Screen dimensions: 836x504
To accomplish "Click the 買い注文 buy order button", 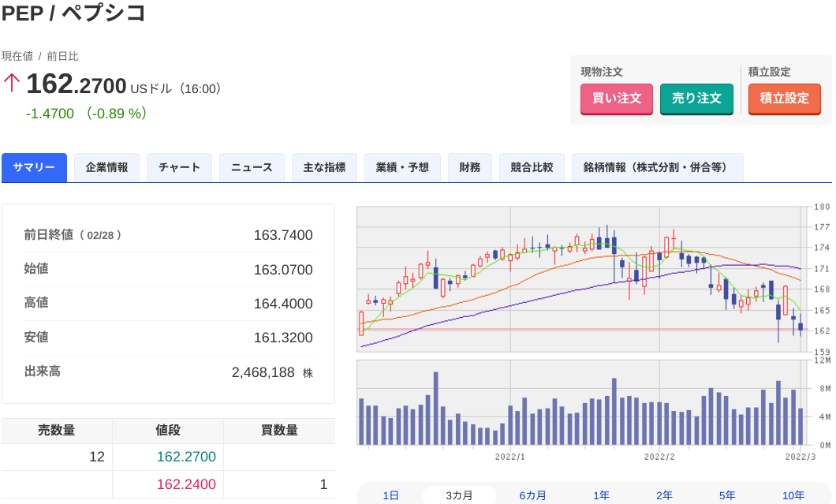I will (x=616, y=99).
